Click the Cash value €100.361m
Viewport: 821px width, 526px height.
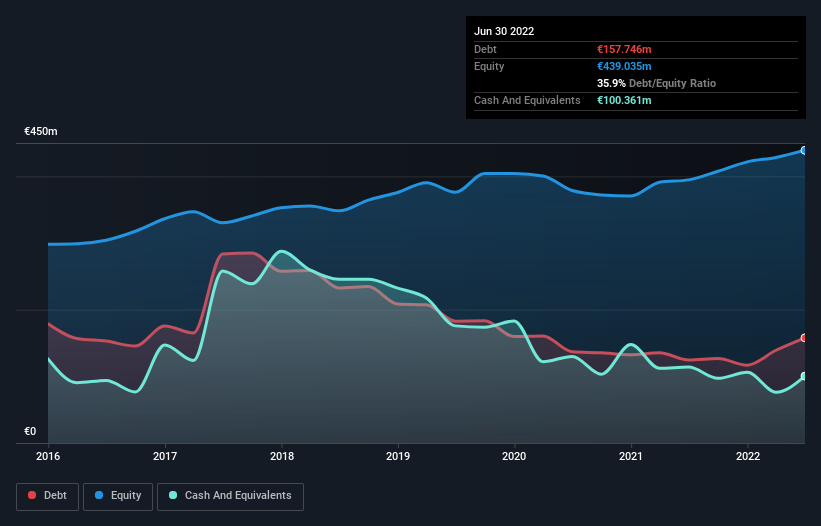[624, 100]
